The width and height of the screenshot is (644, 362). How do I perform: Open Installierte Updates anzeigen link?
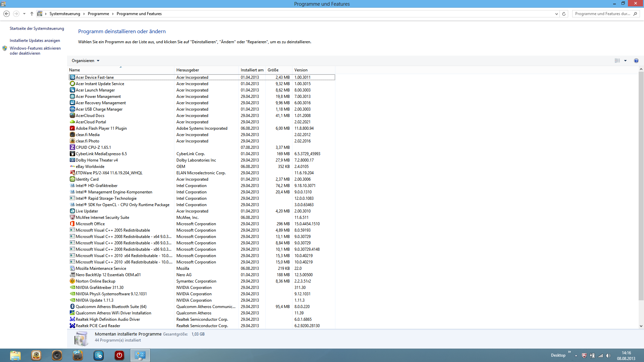click(35, 41)
